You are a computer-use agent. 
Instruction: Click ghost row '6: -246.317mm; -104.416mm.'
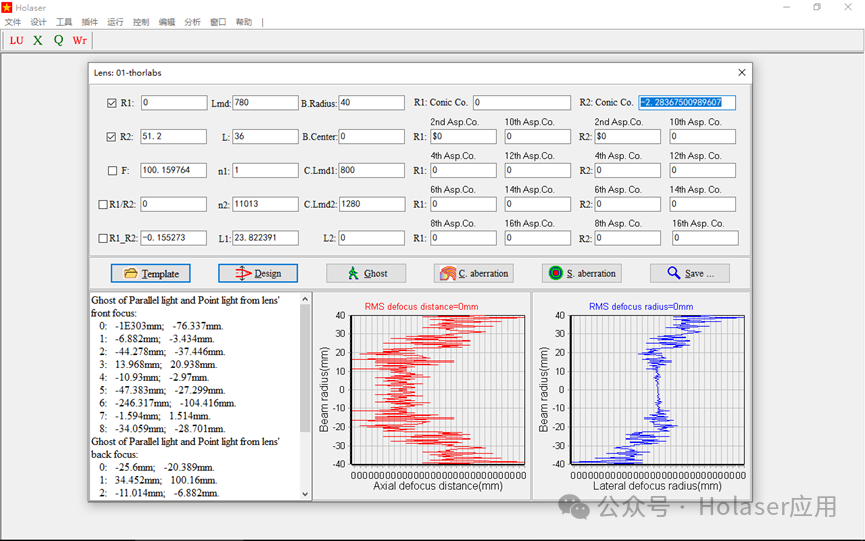click(168, 403)
